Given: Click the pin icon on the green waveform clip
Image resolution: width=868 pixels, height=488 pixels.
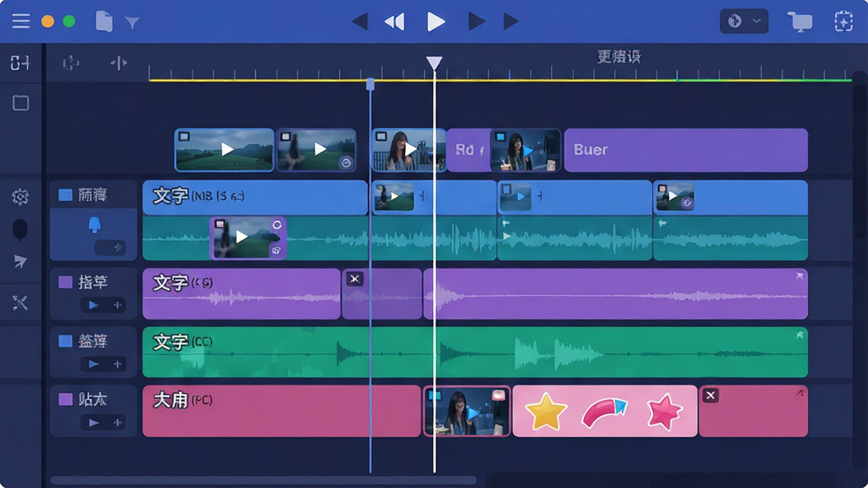Looking at the screenshot, I should point(799,335).
